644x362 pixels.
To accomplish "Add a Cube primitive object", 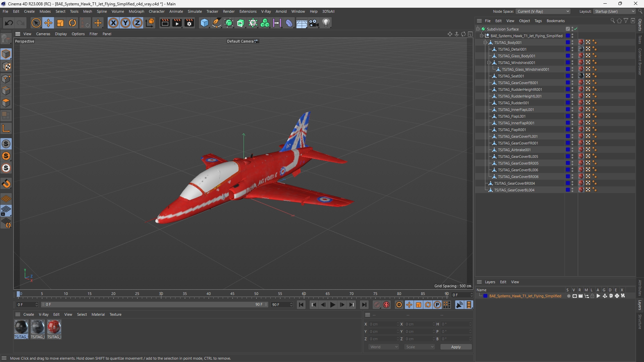I will (204, 23).
